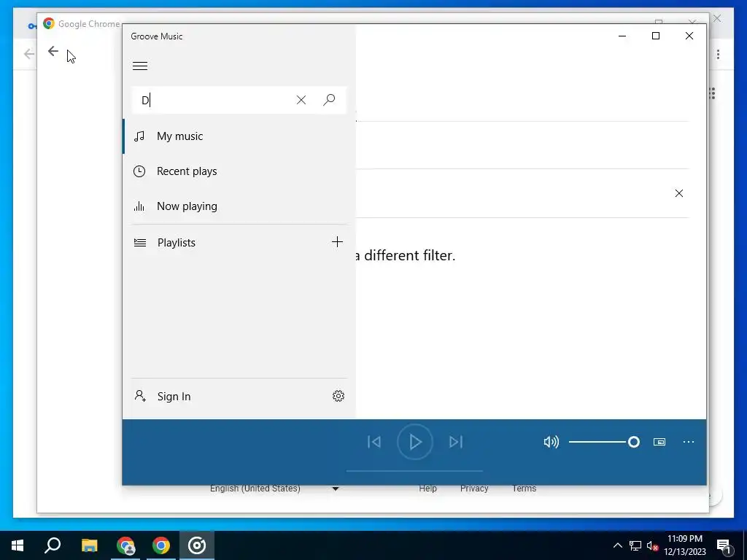This screenshot has width=747, height=560.
Task: Open more options ellipsis in player
Action: tap(689, 442)
